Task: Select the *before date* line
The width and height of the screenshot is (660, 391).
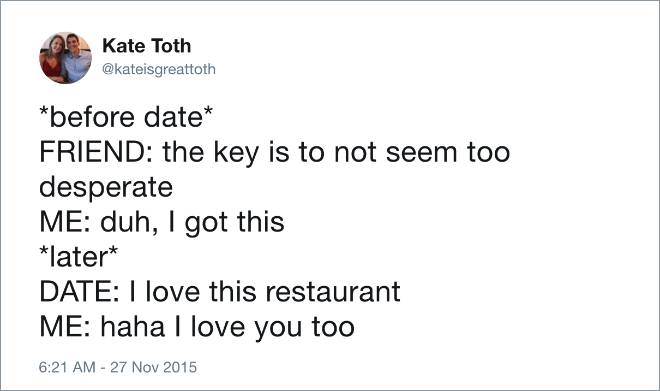Action: pyautogui.click(x=126, y=117)
